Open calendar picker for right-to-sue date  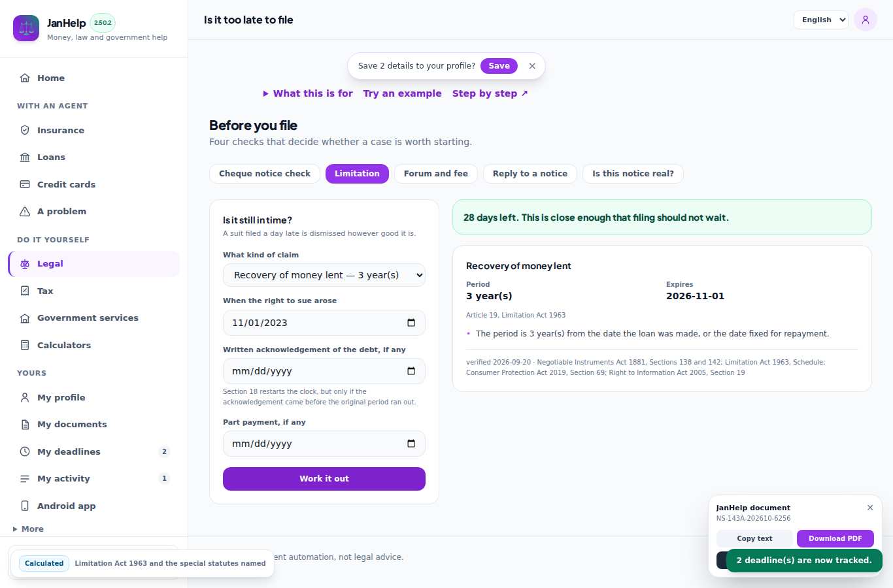coord(411,323)
